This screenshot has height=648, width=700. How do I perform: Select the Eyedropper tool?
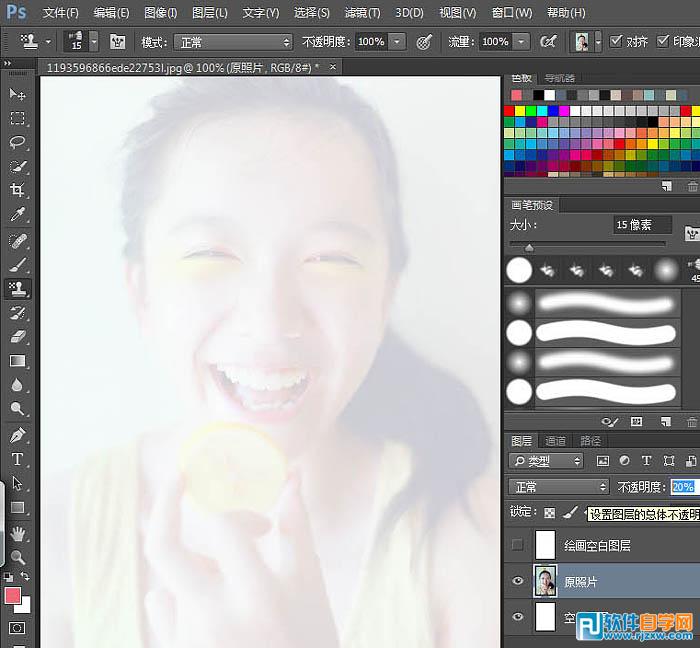[17, 215]
